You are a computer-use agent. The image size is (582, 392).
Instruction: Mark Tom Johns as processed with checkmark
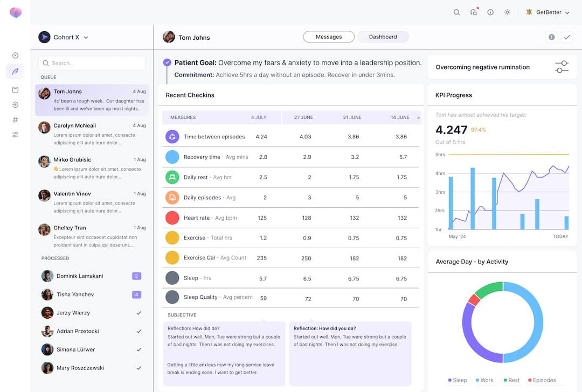pos(566,37)
